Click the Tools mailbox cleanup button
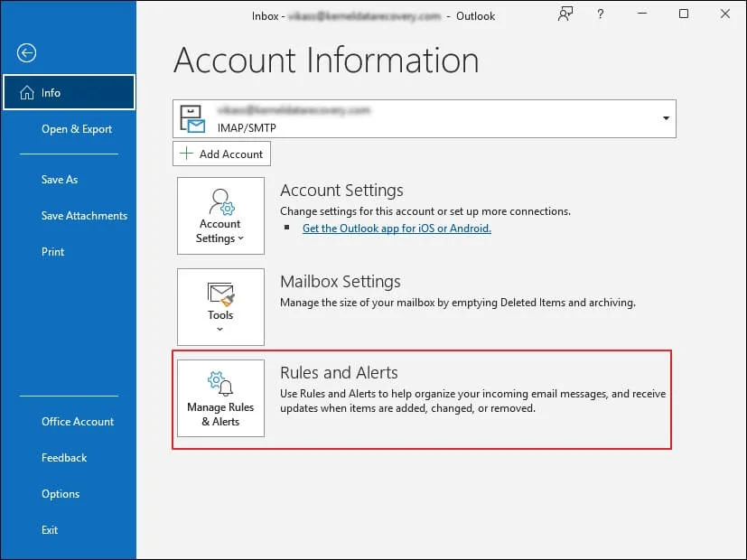747x560 pixels. point(220,307)
